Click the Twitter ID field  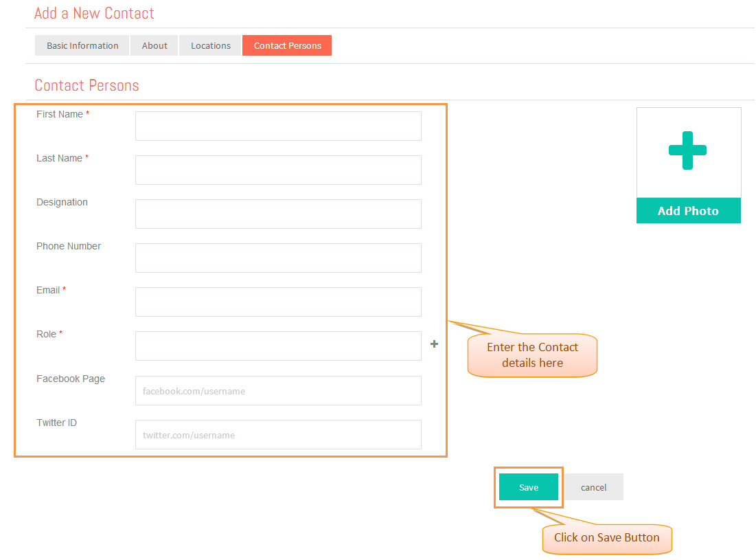pos(278,434)
